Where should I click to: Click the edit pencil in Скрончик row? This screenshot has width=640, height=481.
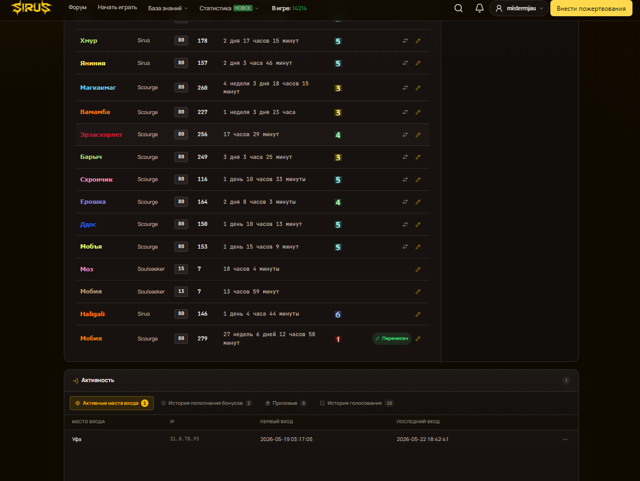pos(418,180)
